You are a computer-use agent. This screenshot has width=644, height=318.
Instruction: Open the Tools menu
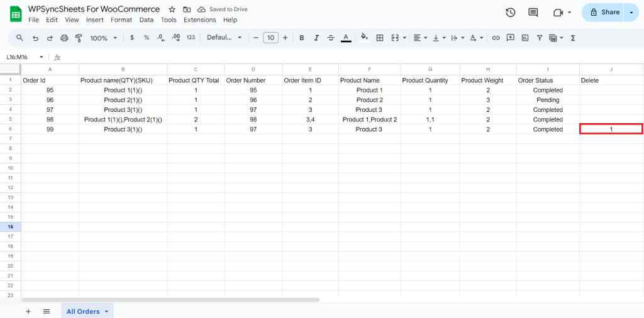click(x=169, y=19)
